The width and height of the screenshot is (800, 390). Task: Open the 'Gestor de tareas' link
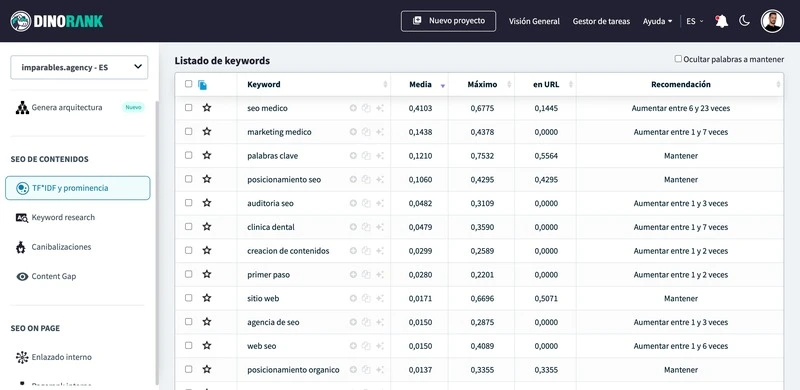coord(601,21)
